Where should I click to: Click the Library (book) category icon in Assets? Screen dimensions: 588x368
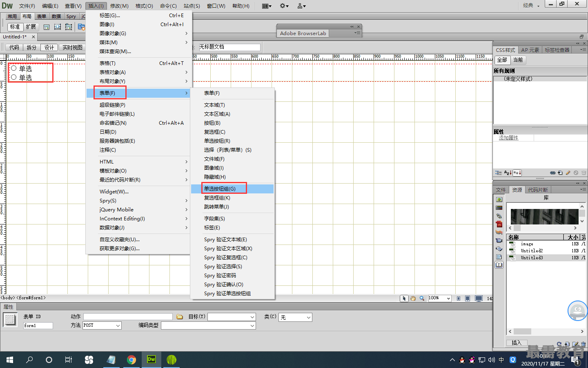[x=499, y=265]
